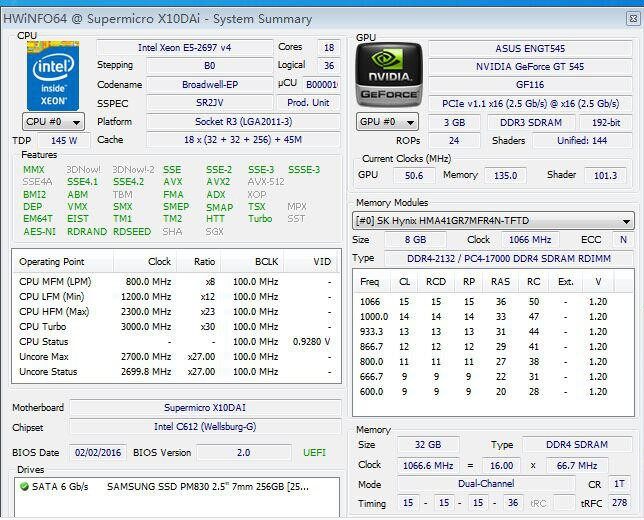Click the NVIDIA GeForce GT 545 field
Screen dimensions: 644x520
point(530,67)
